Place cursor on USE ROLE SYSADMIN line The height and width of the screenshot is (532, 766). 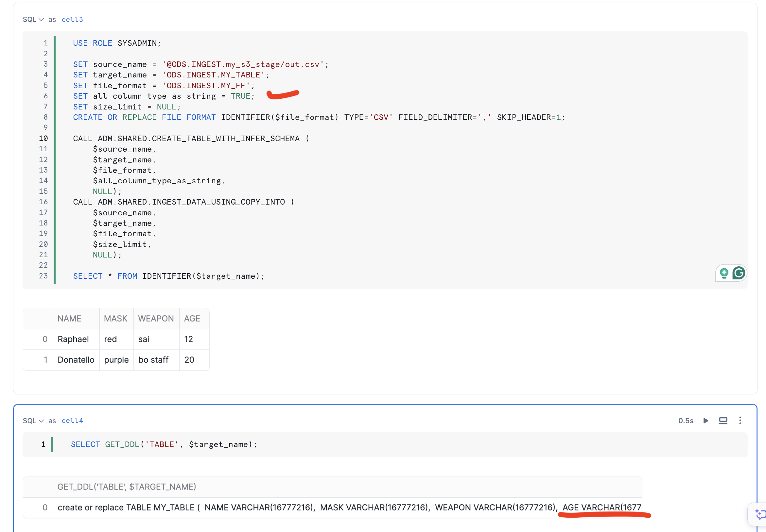(x=117, y=43)
